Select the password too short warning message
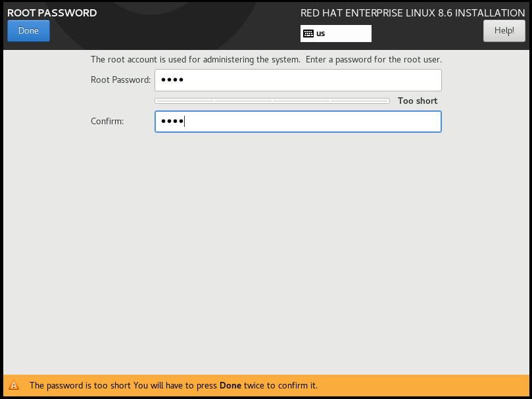The height and width of the screenshot is (399, 532). pos(174,386)
